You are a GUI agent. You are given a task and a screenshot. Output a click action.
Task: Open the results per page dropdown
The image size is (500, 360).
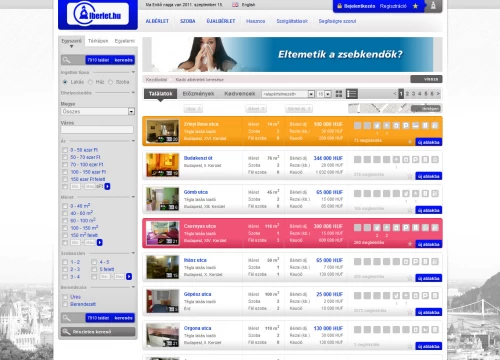(324, 94)
